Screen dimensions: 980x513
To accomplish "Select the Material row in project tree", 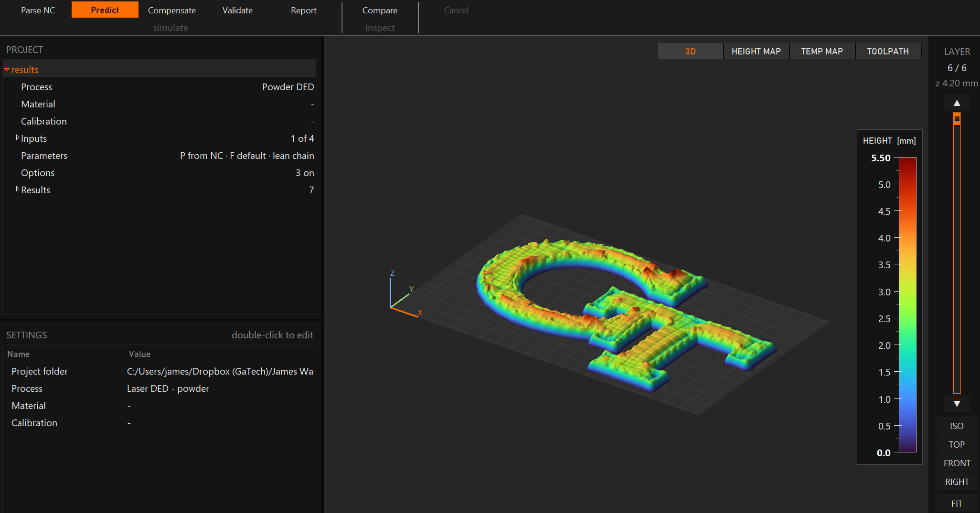I will (x=160, y=104).
